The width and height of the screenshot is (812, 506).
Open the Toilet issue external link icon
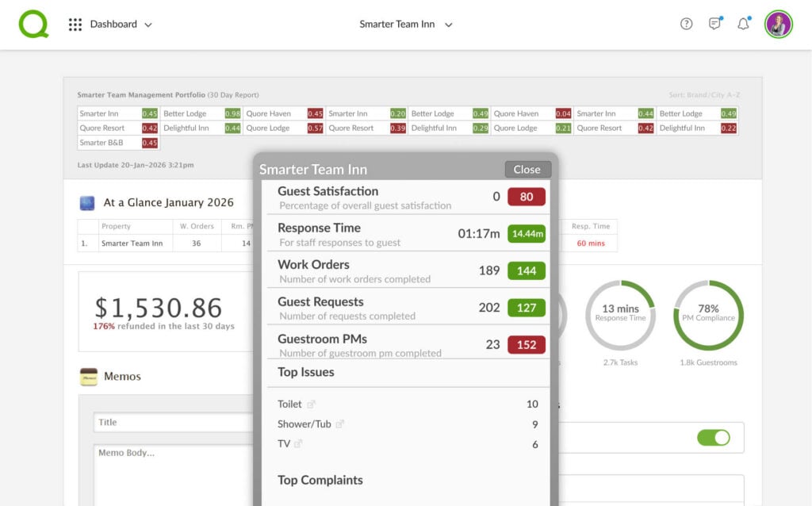[x=311, y=404]
